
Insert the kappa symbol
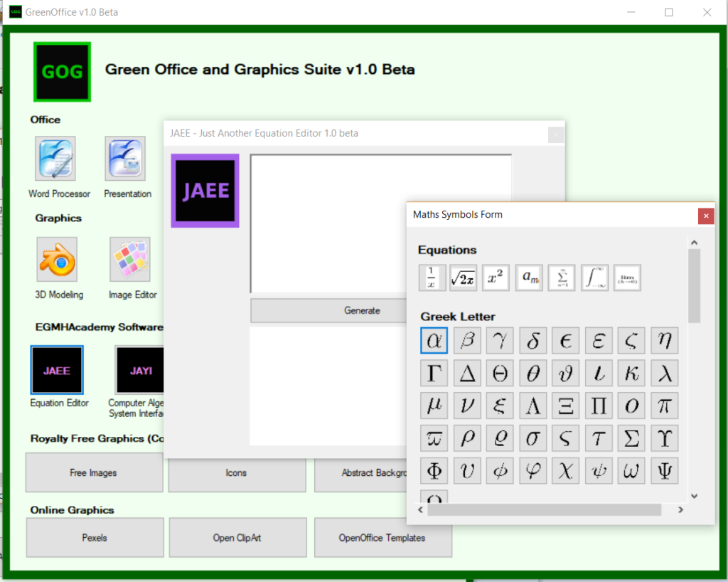click(631, 373)
